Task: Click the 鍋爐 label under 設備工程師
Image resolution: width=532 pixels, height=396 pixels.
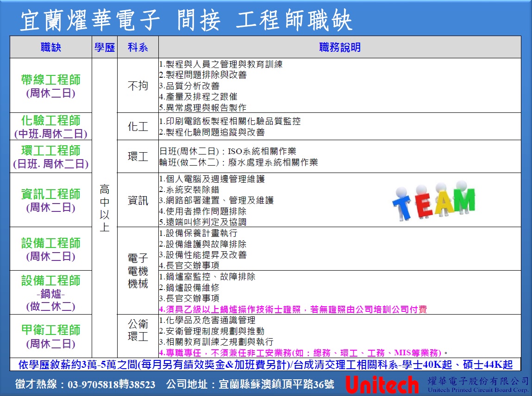Action: pos(51,294)
